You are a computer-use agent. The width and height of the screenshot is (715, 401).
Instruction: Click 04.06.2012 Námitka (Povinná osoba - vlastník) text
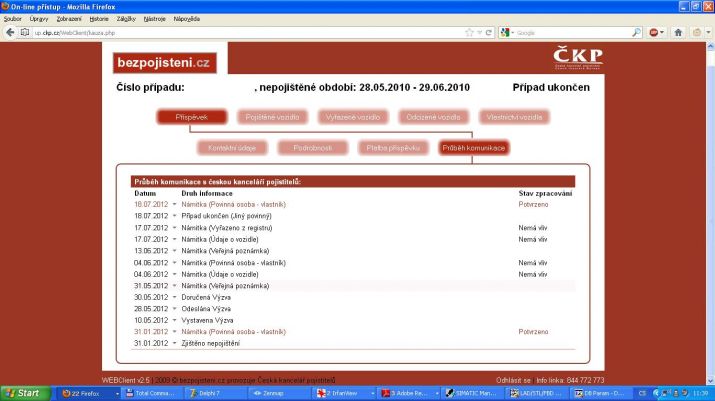233,263
